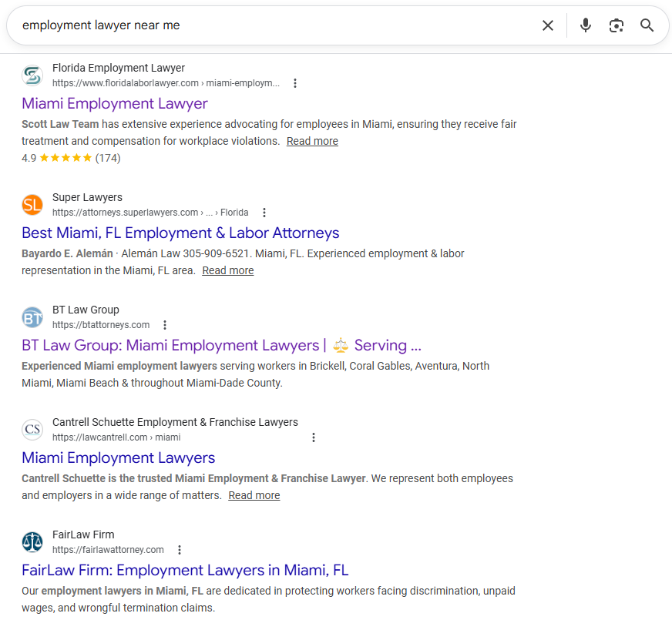Image resolution: width=672 pixels, height=630 pixels.
Task: Open more options for BT Law Group result
Action: [x=164, y=325]
